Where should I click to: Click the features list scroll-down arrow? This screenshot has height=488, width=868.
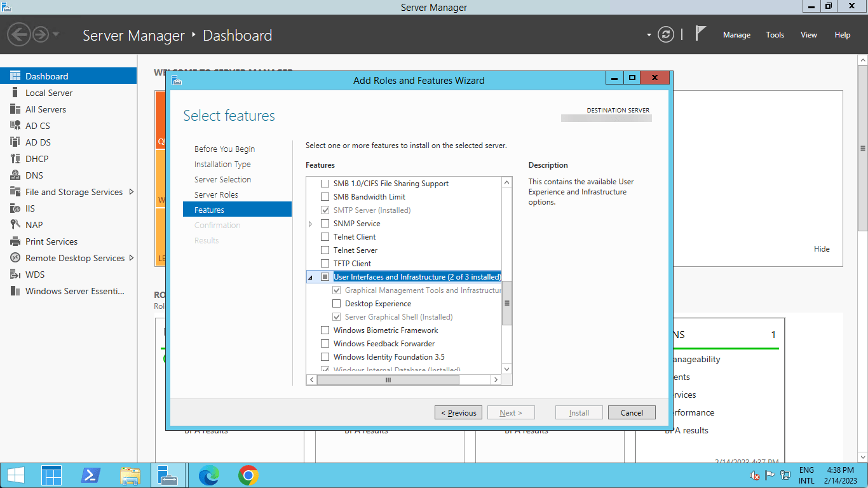pos(506,369)
